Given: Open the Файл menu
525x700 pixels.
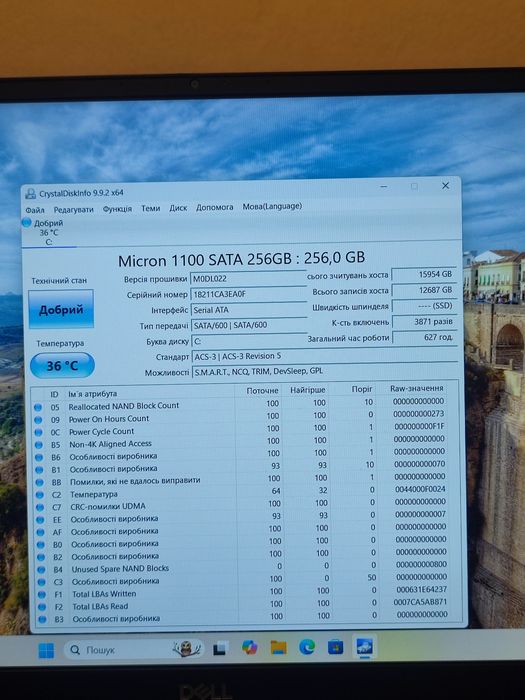Looking at the screenshot, I should coord(35,210).
